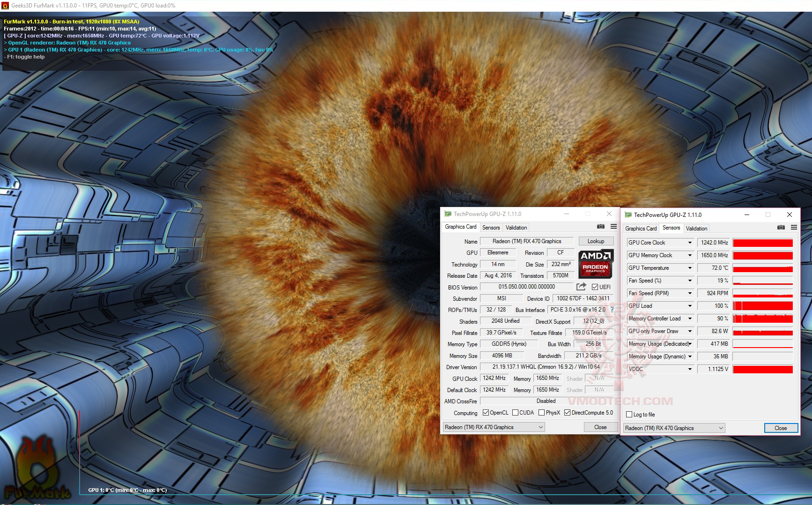Screen dimensions: 812x505
Task: Click the GPU Temperature history graph
Action: click(763, 268)
